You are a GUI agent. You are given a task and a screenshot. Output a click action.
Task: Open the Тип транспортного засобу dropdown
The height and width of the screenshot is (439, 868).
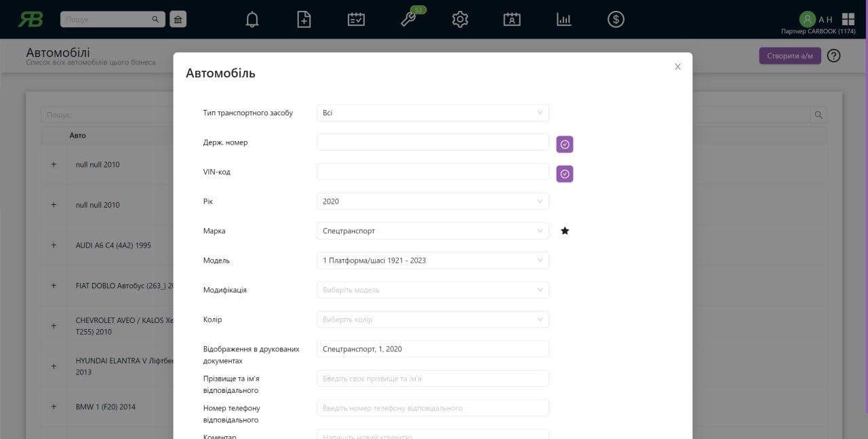433,113
